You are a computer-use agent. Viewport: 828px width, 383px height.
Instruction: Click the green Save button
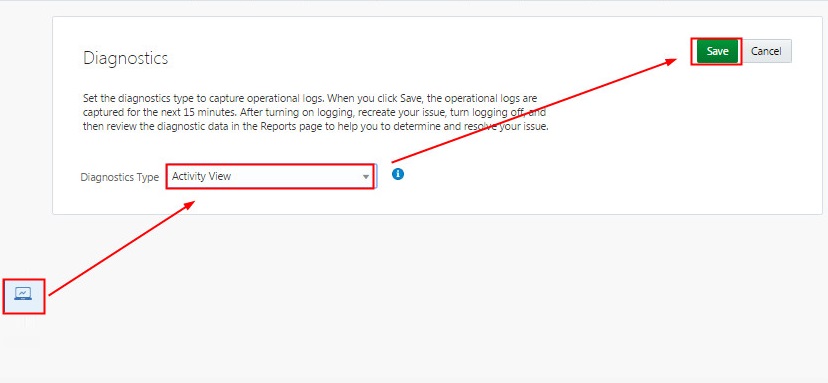coord(717,51)
